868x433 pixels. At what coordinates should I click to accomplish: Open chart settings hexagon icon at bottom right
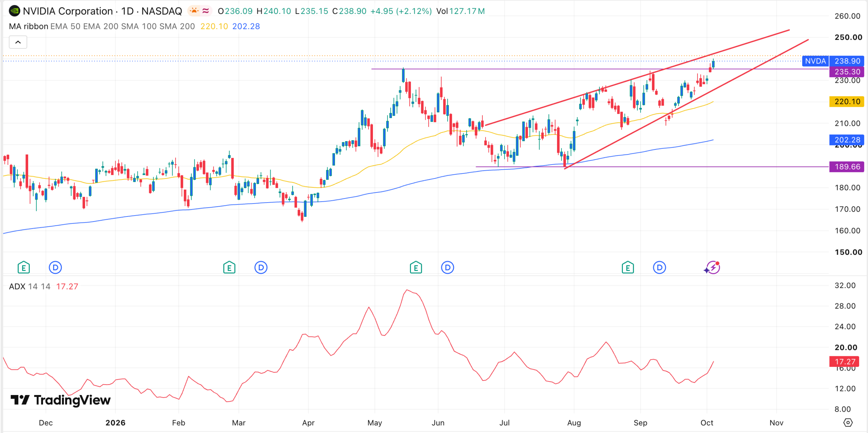pos(848,422)
